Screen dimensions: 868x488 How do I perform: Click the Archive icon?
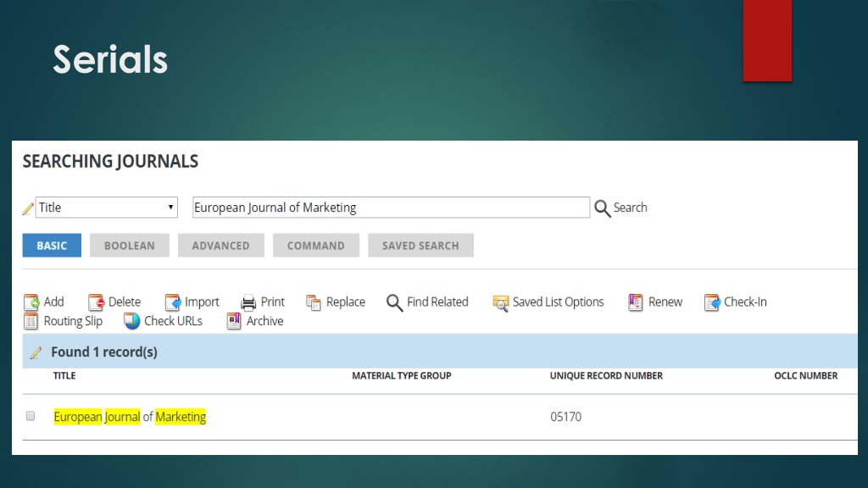click(x=234, y=321)
